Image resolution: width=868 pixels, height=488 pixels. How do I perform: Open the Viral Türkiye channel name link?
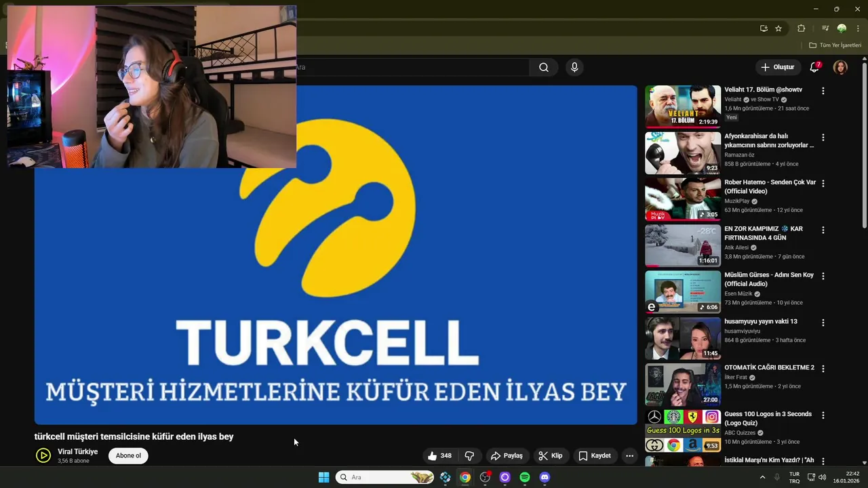(77, 451)
